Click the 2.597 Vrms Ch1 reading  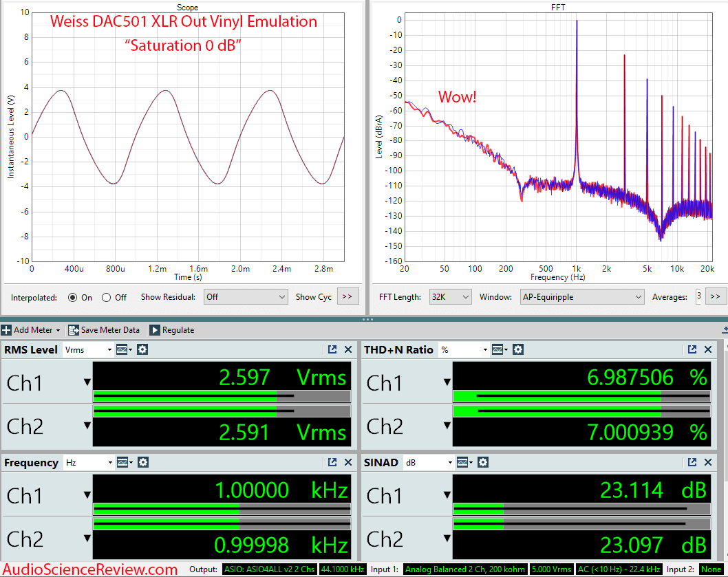pyautogui.click(x=282, y=378)
